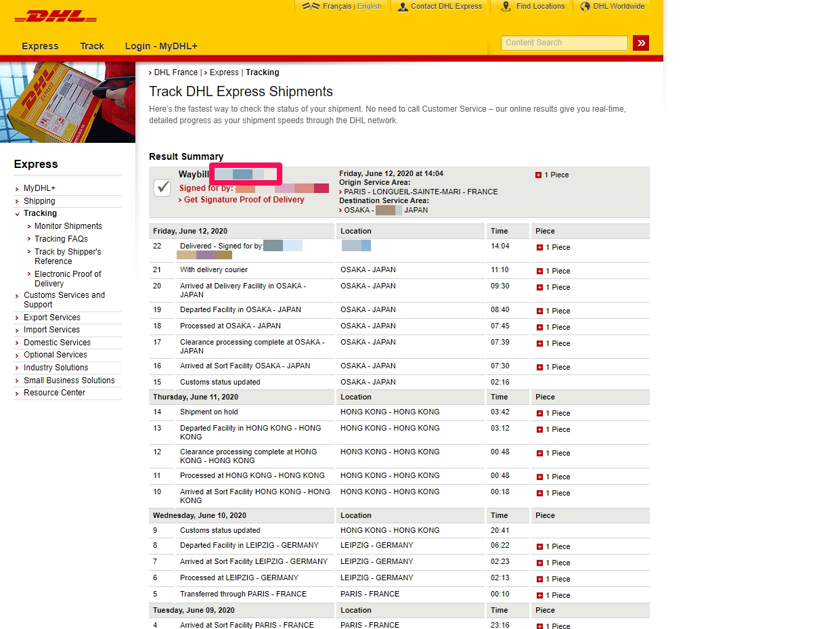The height and width of the screenshot is (629, 840).
Task: Open MyDHL+ in the sidebar
Action: point(39,188)
